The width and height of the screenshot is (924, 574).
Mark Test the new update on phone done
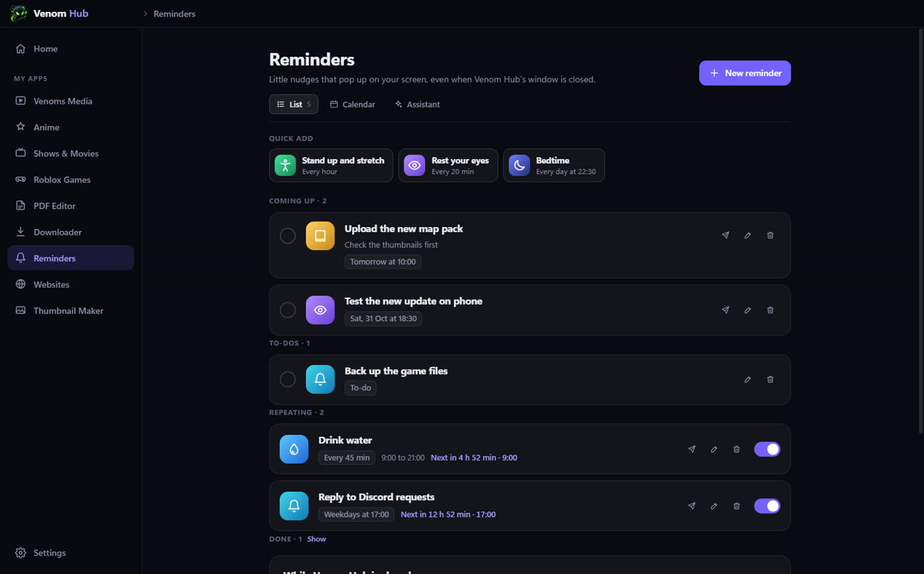288,310
